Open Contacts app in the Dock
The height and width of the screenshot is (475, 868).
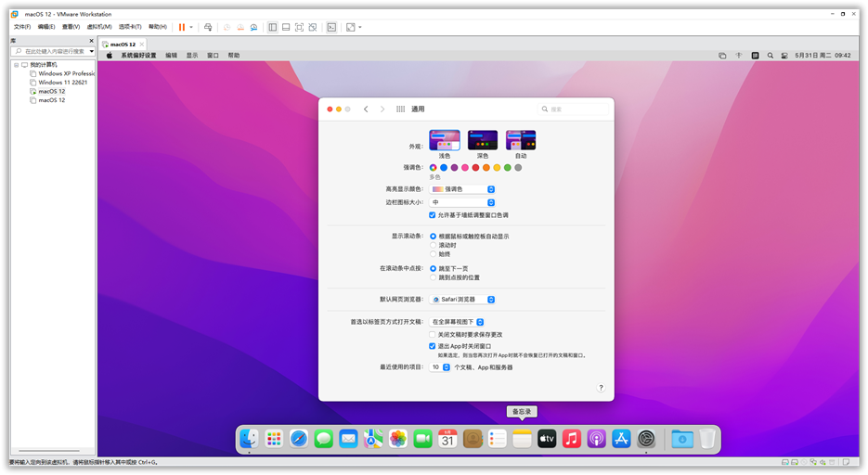coord(473,439)
